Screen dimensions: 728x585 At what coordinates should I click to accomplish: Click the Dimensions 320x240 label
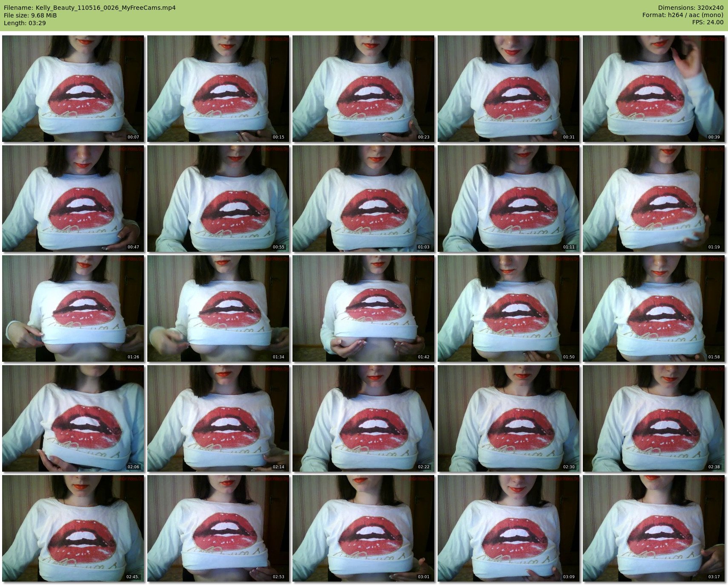691,8
